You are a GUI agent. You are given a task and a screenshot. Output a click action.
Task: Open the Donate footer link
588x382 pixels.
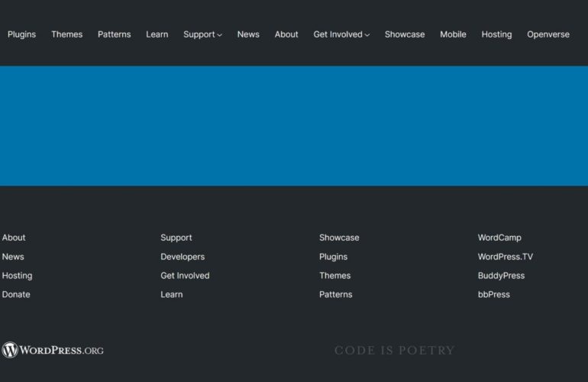pos(16,295)
